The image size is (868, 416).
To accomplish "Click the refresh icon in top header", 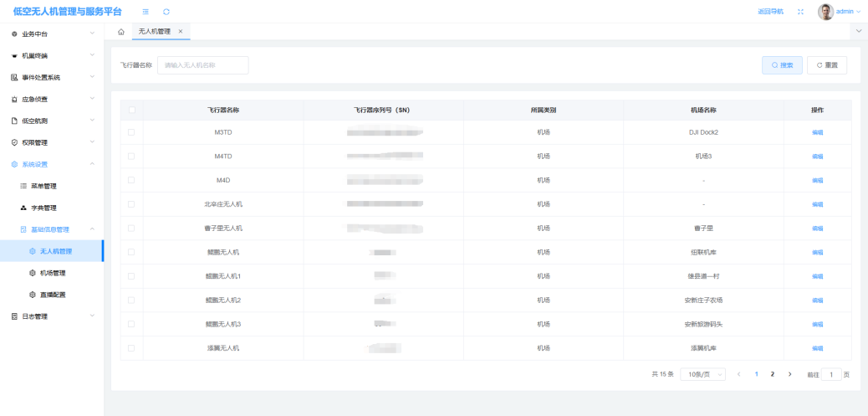I will point(166,12).
